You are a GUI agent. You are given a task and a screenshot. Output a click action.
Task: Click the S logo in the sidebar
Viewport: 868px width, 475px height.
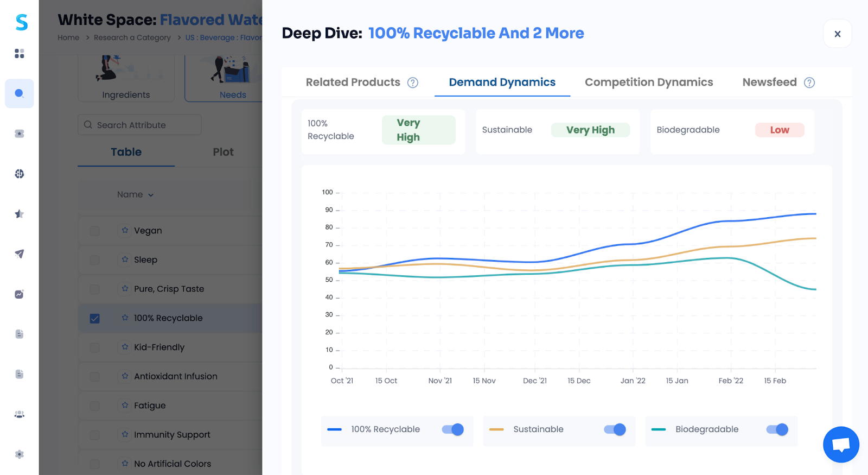click(21, 22)
